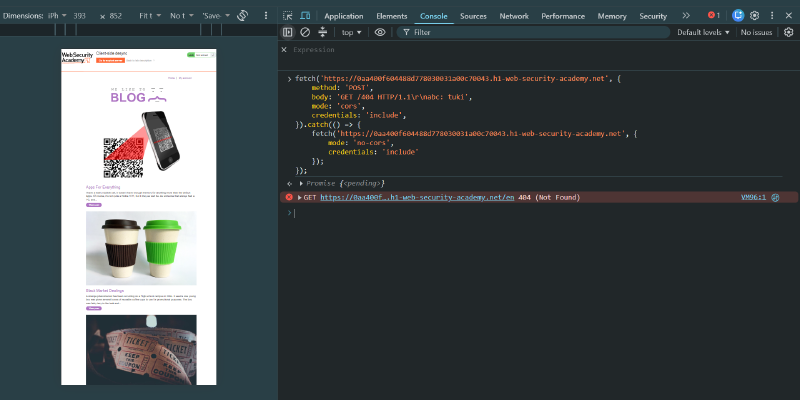This screenshot has height=400, width=800.
Task: Open DevTools three-dot customize menu
Action: click(772, 16)
